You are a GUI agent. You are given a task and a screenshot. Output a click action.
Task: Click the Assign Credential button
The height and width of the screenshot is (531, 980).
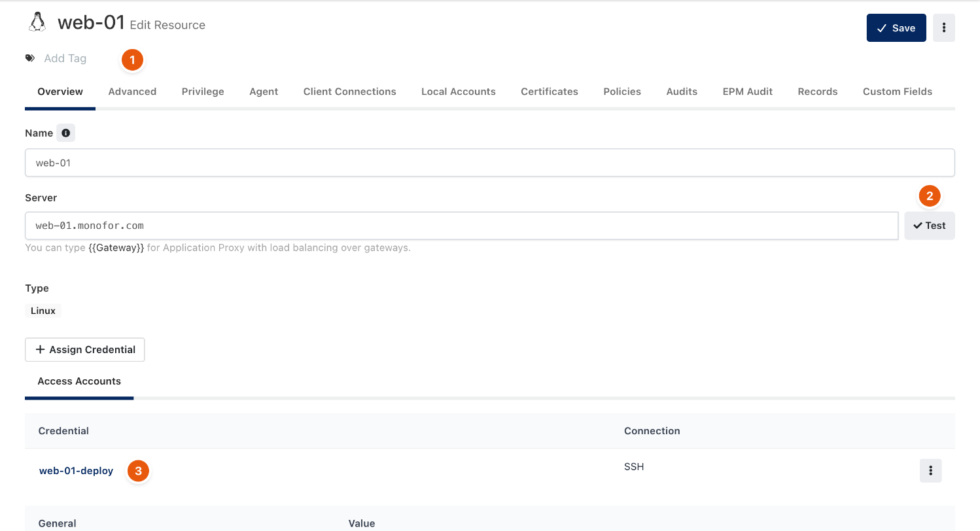tap(85, 350)
